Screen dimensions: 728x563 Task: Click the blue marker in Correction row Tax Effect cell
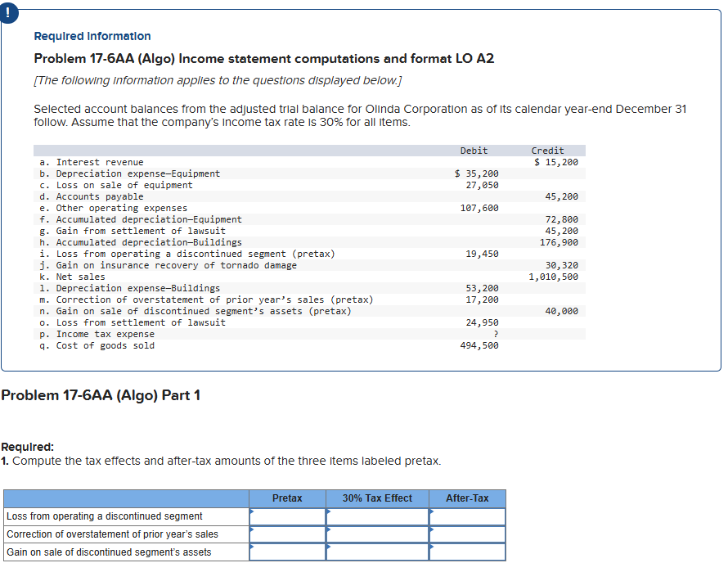point(330,529)
